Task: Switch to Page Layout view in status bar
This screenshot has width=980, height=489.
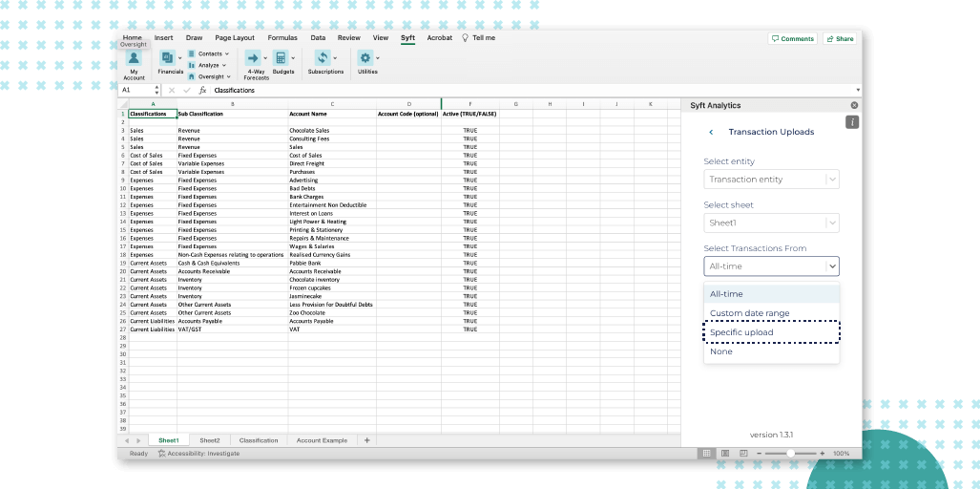Action: (725, 454)
